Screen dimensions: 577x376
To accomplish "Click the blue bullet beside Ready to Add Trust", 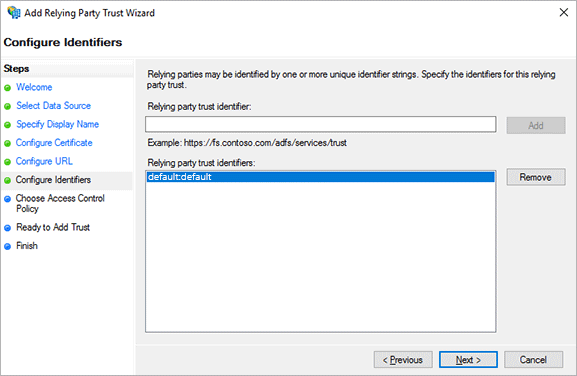I will click(x=7, y=228).
